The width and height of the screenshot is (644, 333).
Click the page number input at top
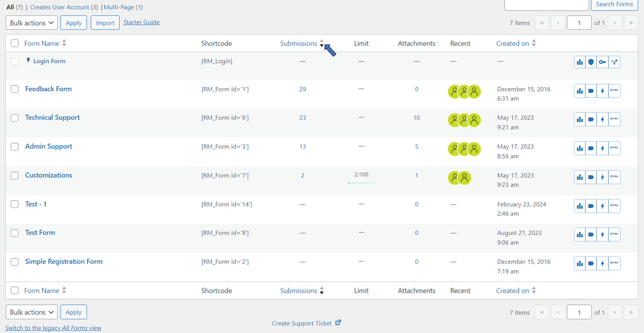(x=579, y=23)
